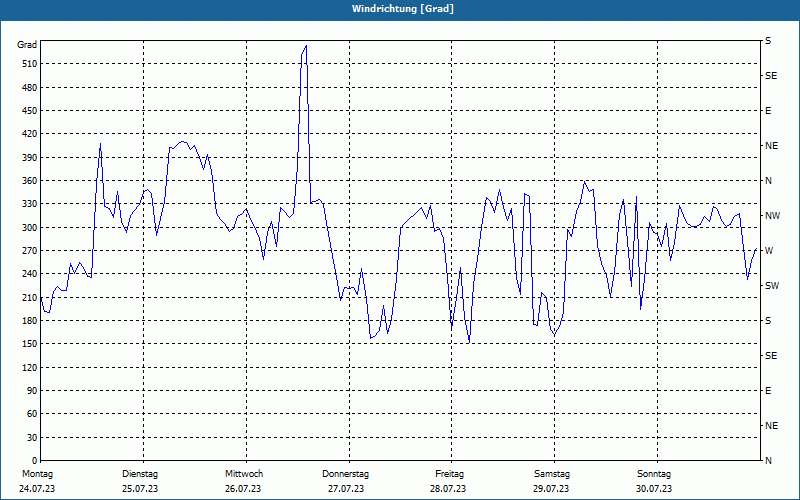Select the 28.07.23 date label

coord(448,489)
